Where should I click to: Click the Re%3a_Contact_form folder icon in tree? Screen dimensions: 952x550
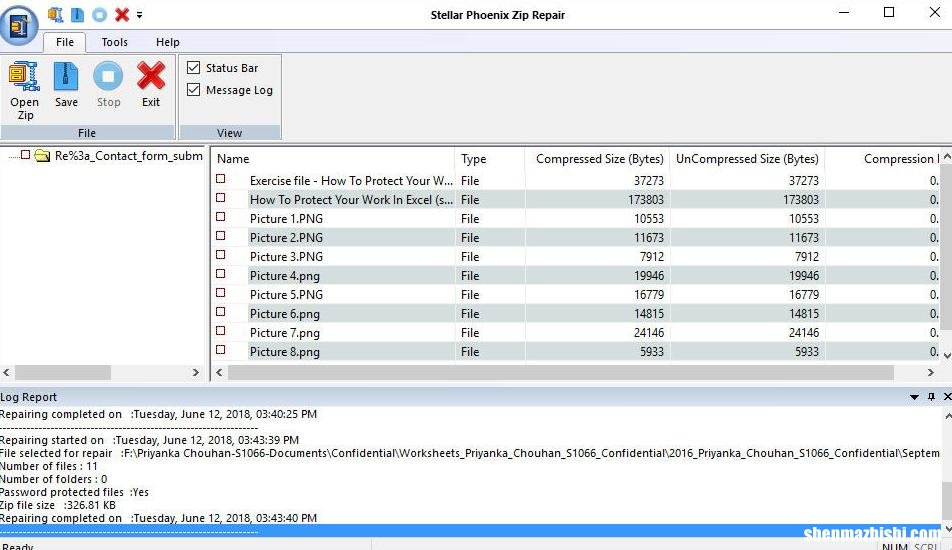pos(42,156)
